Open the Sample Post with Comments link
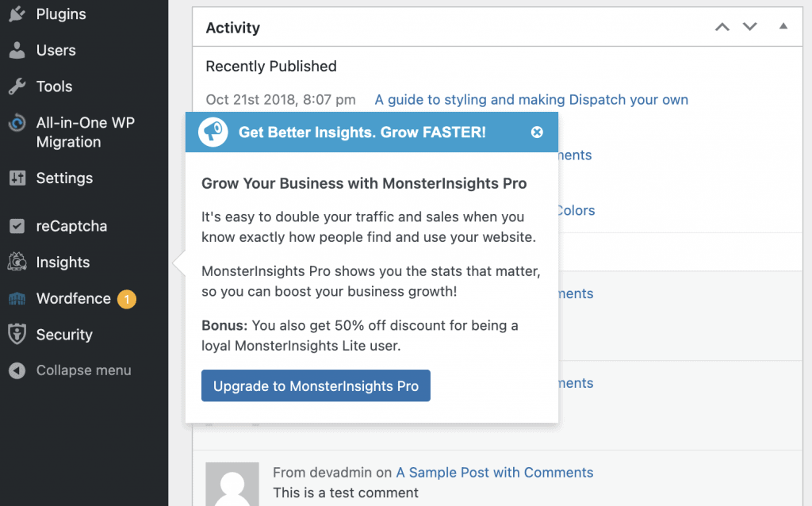This screenshot has height=506, width=812. point(494,472)
